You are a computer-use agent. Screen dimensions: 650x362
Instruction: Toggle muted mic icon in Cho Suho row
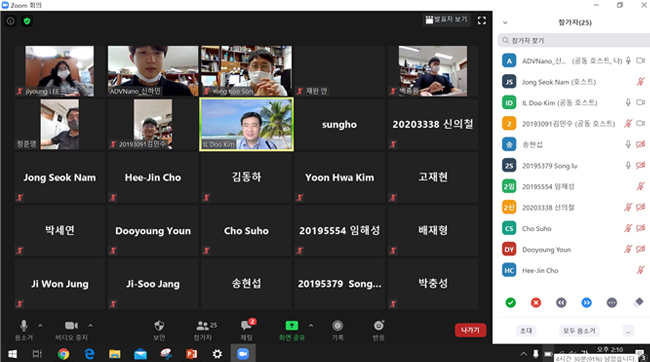[x=628, y=228]
